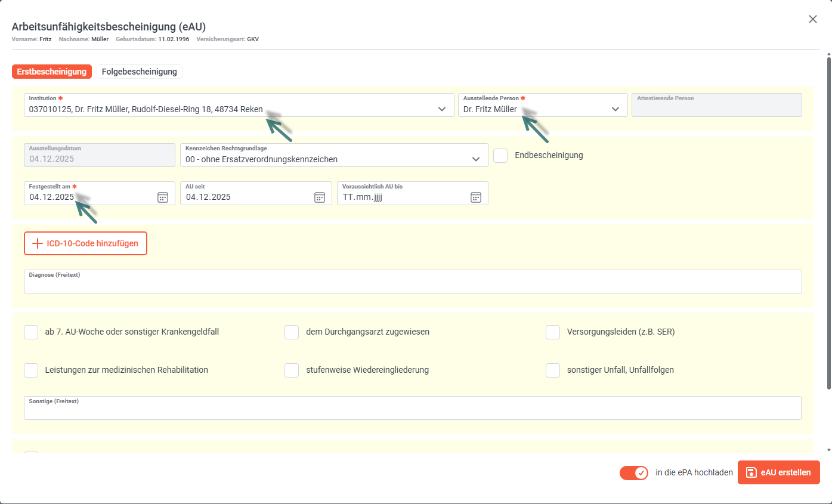
Task: Close the eAU dialog with X
Action: [x=812, y=19]
